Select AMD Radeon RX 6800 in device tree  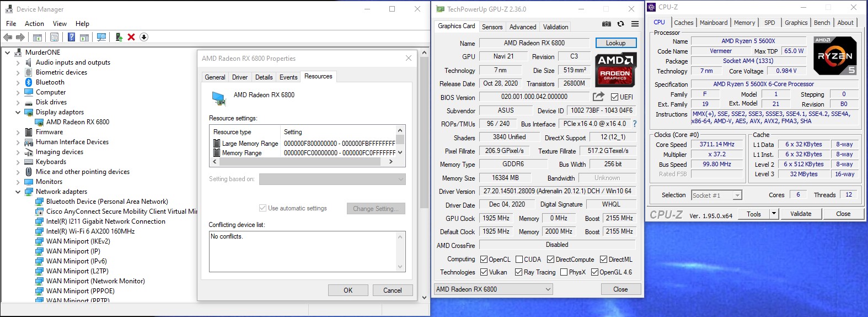coord(78,122)
